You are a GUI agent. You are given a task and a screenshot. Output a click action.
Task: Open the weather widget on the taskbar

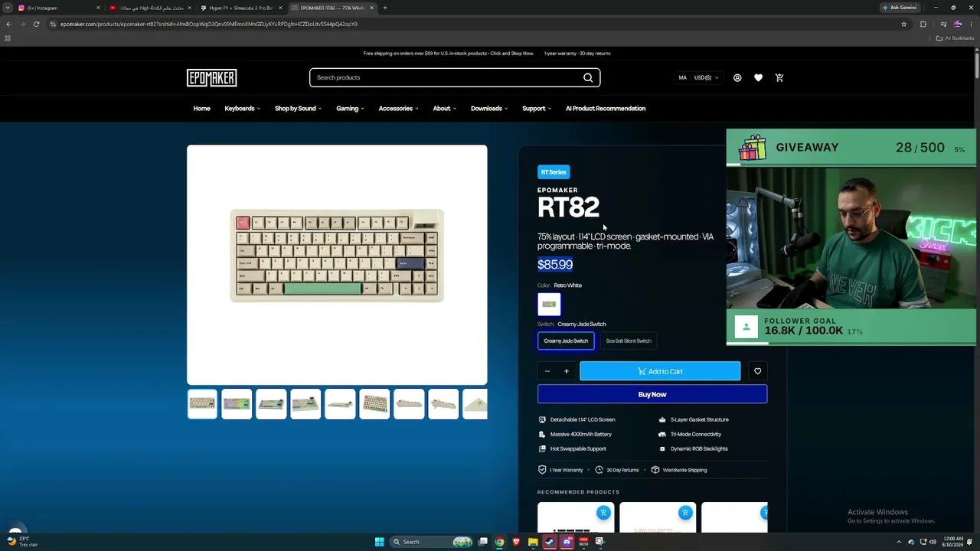click(21, 542)
